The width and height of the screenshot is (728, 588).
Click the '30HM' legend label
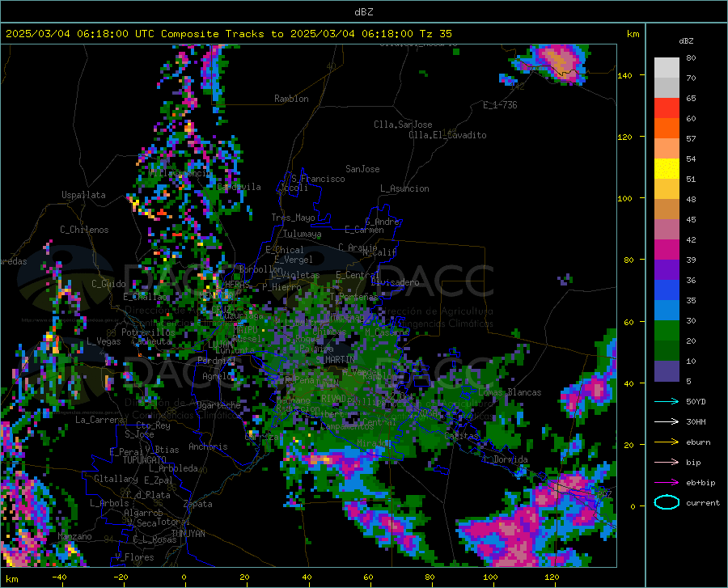[x=696, y=422]
